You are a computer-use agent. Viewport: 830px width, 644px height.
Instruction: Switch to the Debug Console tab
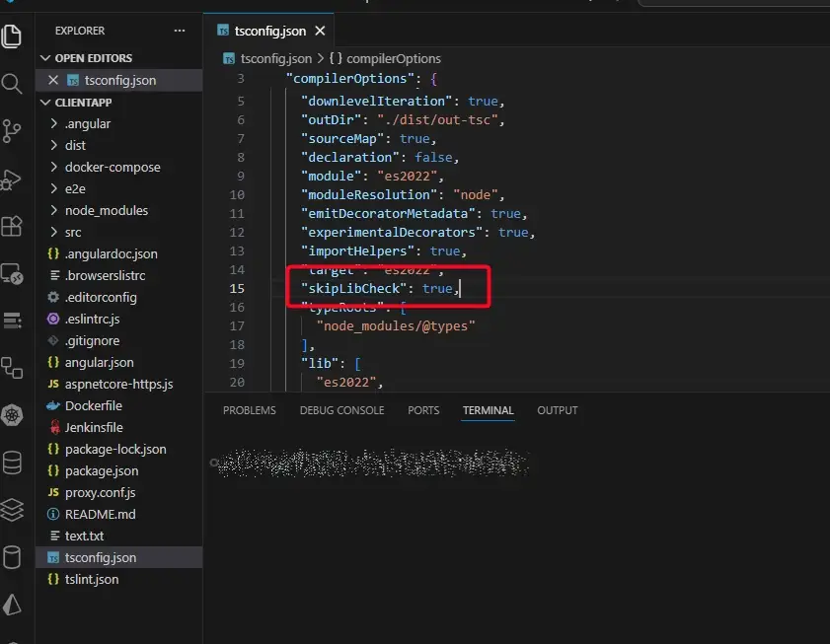(x=341, y=410)
